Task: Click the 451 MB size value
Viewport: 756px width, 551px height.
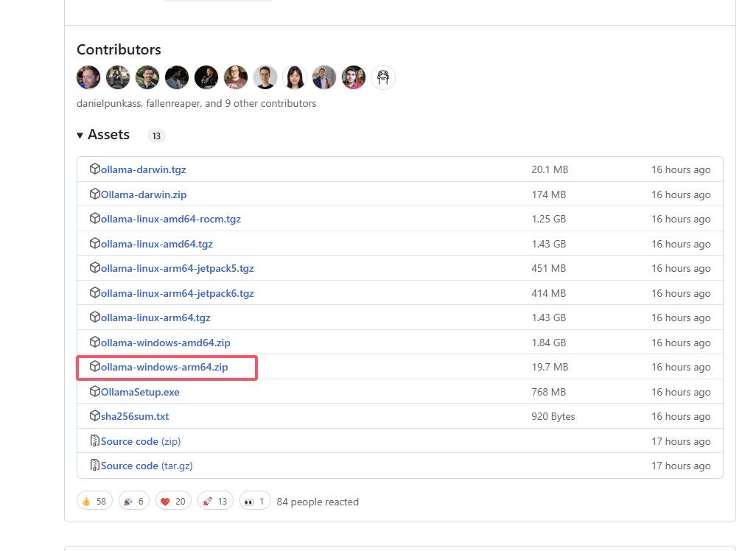Action: pyautogui.click(x=549, y=268)
